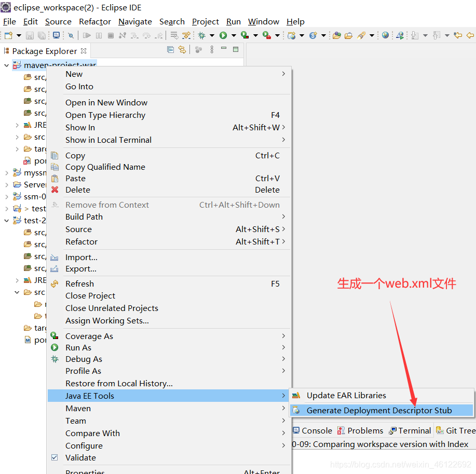Switch to the Console tab
Image resolution: width=476 pixels, height=474 pixels.
pyautogui.click(x=312, y=430)
